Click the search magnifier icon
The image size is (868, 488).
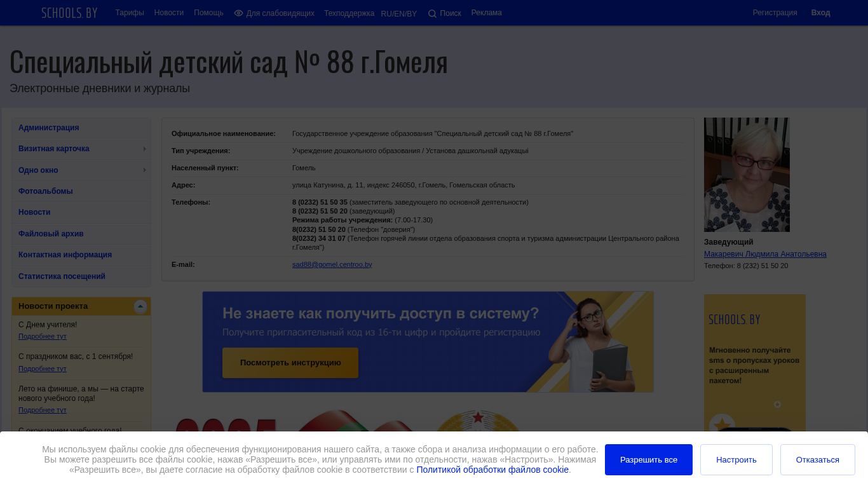point(432,14)
